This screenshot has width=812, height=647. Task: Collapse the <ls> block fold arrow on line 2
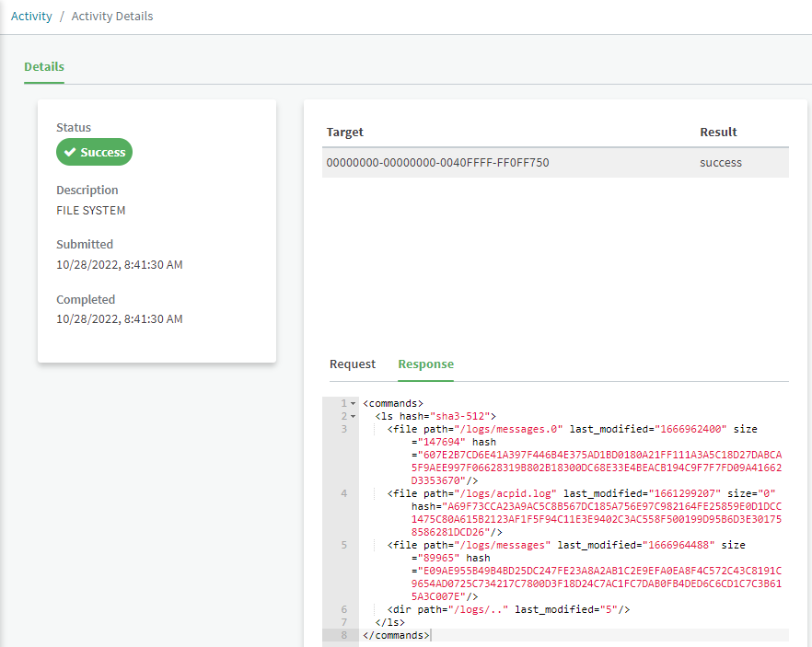pos(354,417)
